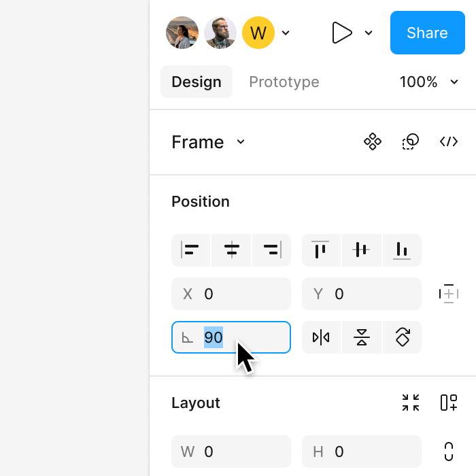Click the X position input field
476x476 pixels.
pos(238,294)
